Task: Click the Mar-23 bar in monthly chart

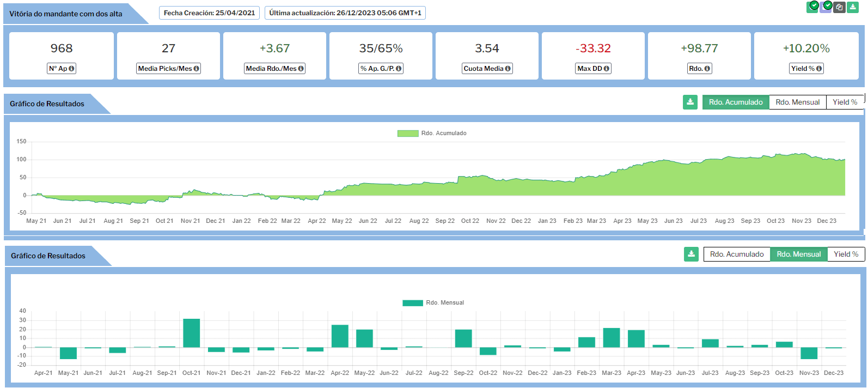Action: (612, 338)
